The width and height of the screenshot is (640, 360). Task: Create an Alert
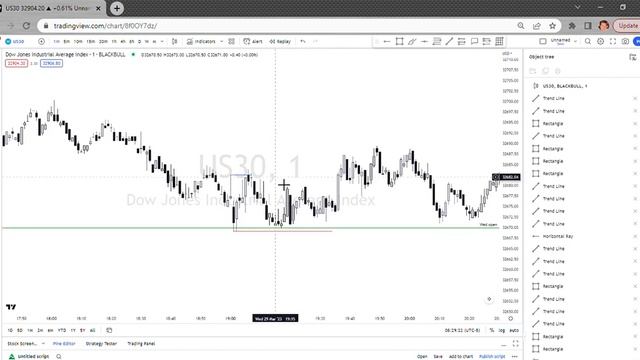click(253, 42)
